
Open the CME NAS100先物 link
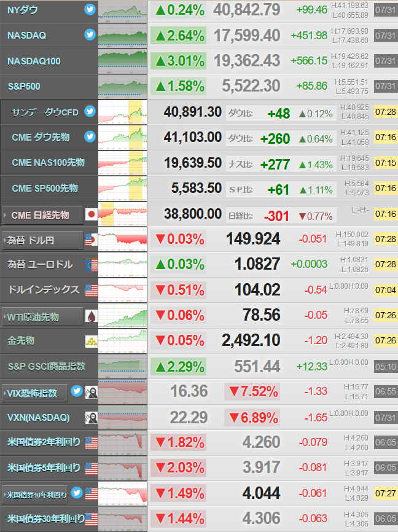[48, 163]
